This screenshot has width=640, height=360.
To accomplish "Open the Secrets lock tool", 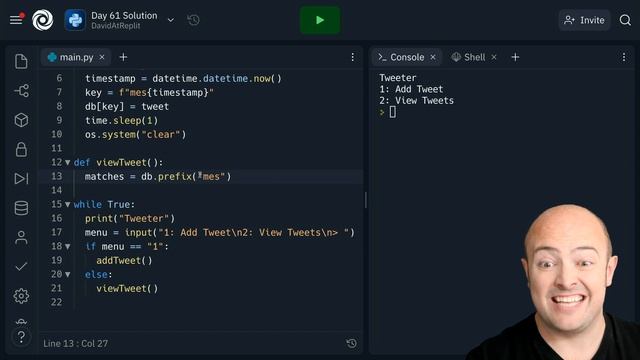I will tap(21, 149).
